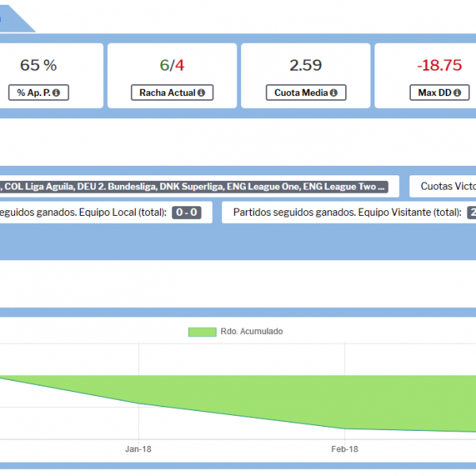Click the Racha Actual label button
Image resolution: width=476 pixels, height=476 pixels.
point(172,93)
